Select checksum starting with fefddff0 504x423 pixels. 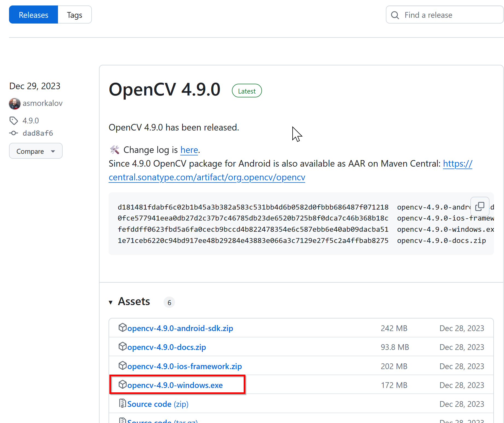(253, 229)
